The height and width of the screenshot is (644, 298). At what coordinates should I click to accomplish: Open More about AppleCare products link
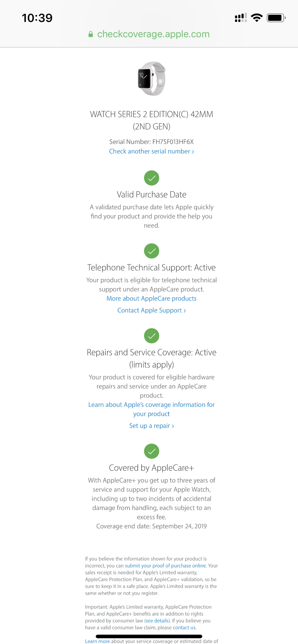(152, 298)
